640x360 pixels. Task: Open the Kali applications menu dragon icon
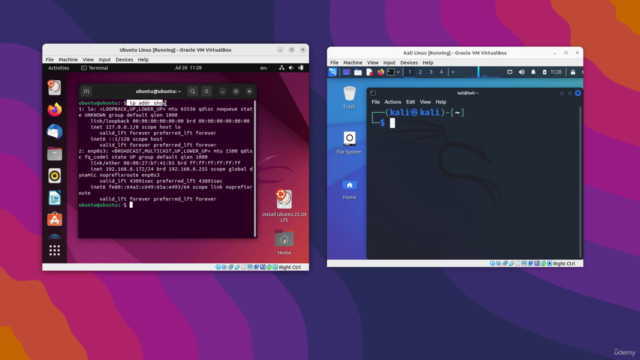click(x=333, y=72)
